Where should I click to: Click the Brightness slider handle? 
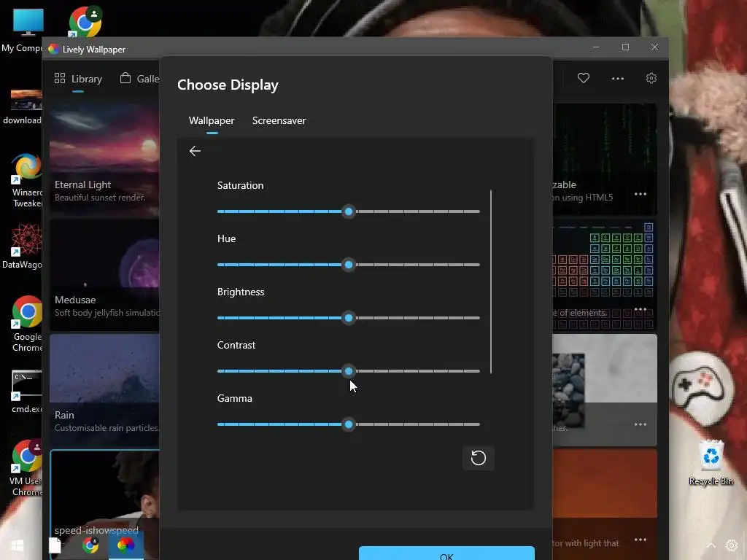coord(349,318)
